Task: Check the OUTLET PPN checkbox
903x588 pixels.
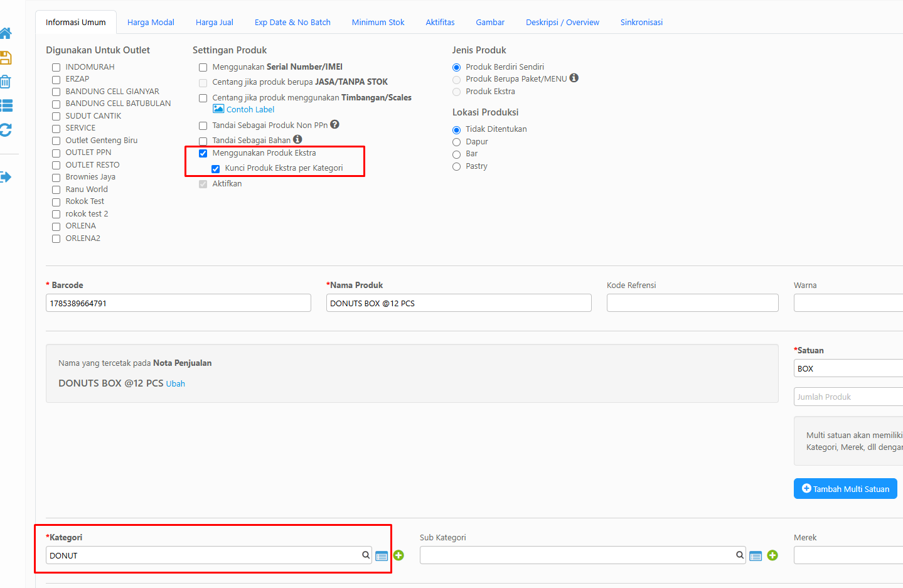Action: click(x=56, y=153)
